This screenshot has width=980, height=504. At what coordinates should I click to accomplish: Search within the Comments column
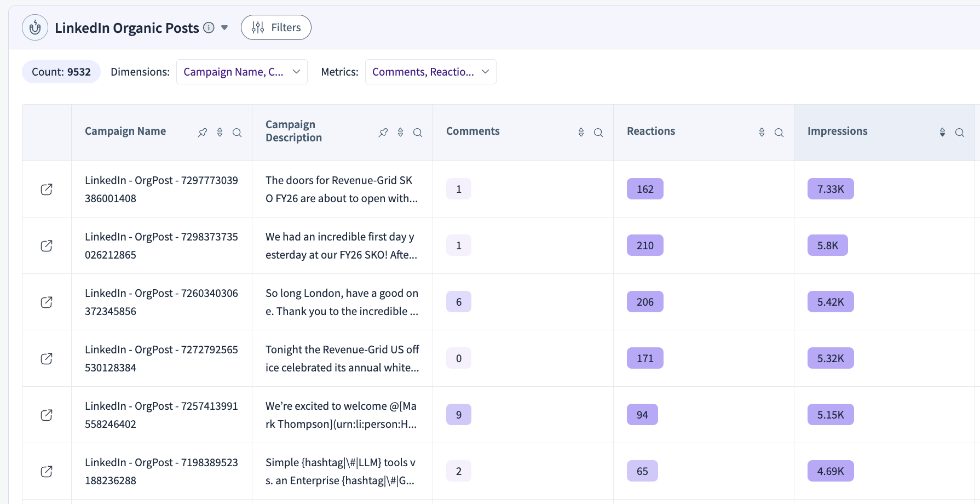click(598, 133)
